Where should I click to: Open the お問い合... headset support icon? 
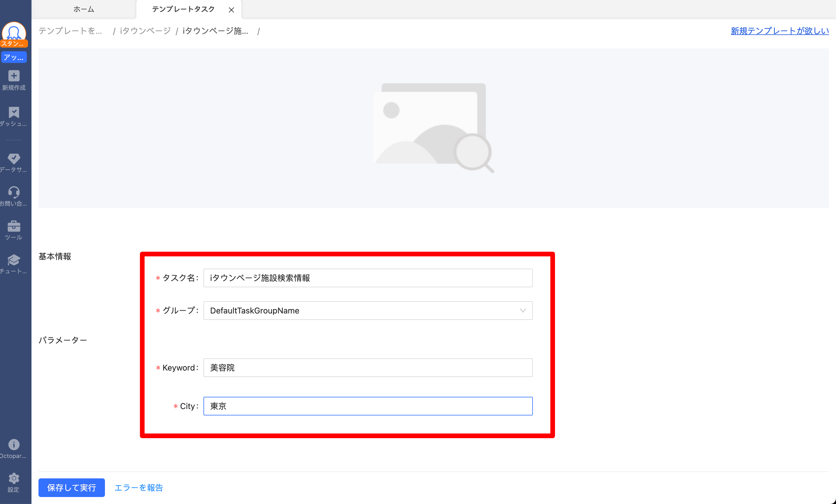coord(14,192)
